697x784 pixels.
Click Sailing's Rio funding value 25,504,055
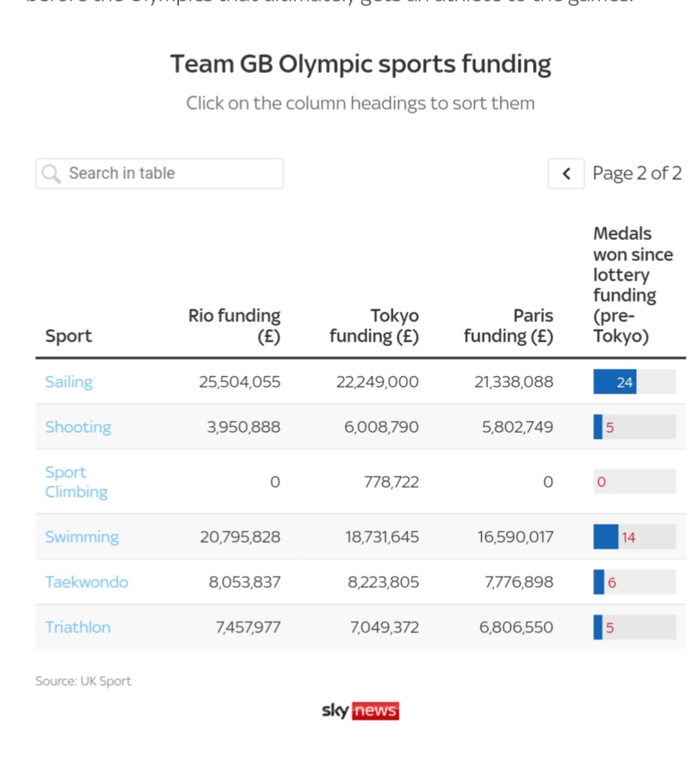(239, 381)
